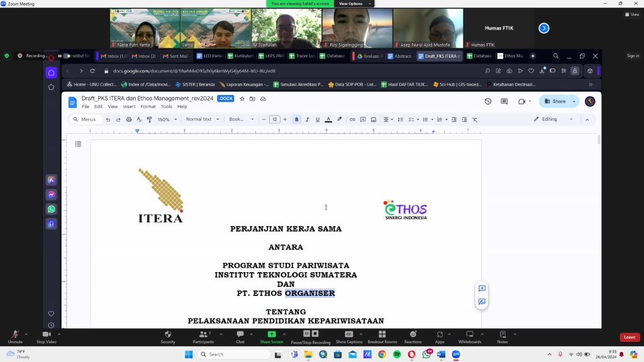Screen dimensions: 644x362
Task: Leave the Zoom meeting
Action: click(x=630, y=337)
